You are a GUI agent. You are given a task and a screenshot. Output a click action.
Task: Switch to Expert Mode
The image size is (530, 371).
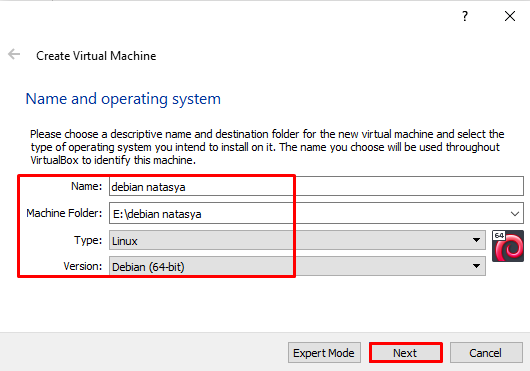click(x=324, y=353)
